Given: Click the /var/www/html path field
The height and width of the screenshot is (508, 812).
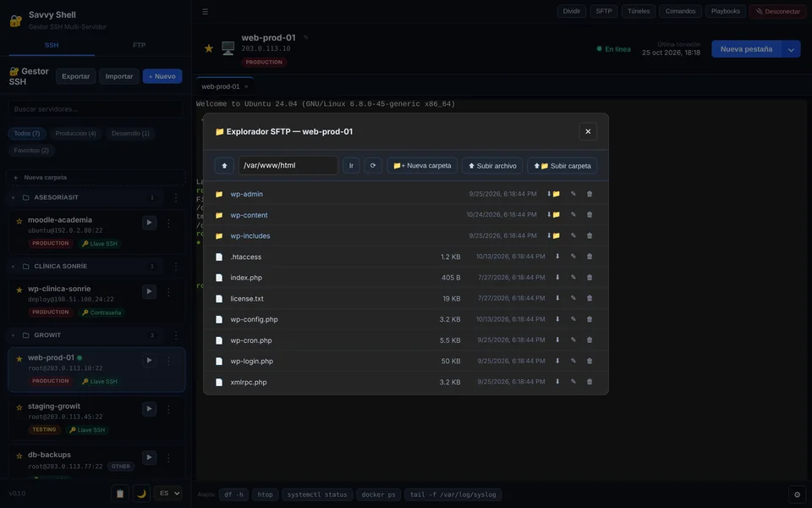Looking at the screenshot, I should 288,165.
